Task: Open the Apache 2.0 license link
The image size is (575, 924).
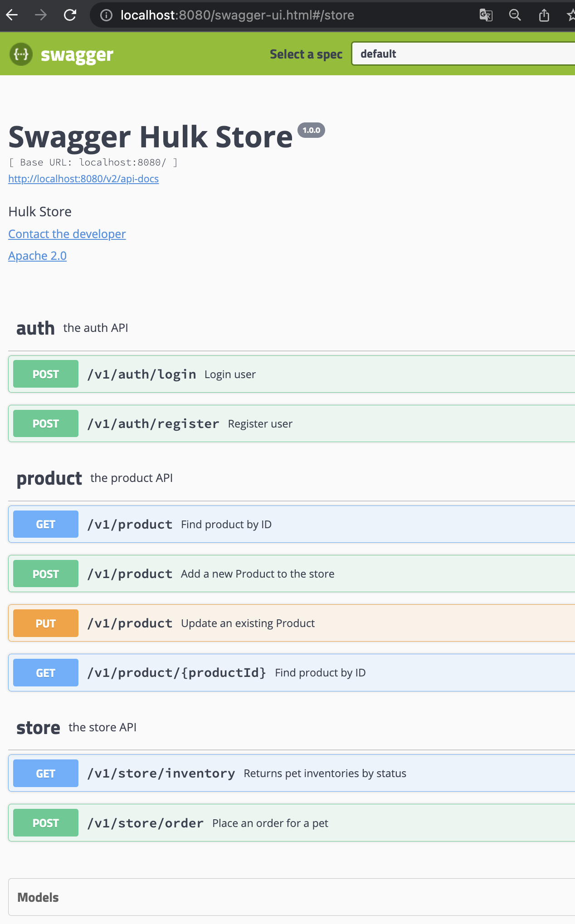Action: pyautogui.click(x=37, y=256)
